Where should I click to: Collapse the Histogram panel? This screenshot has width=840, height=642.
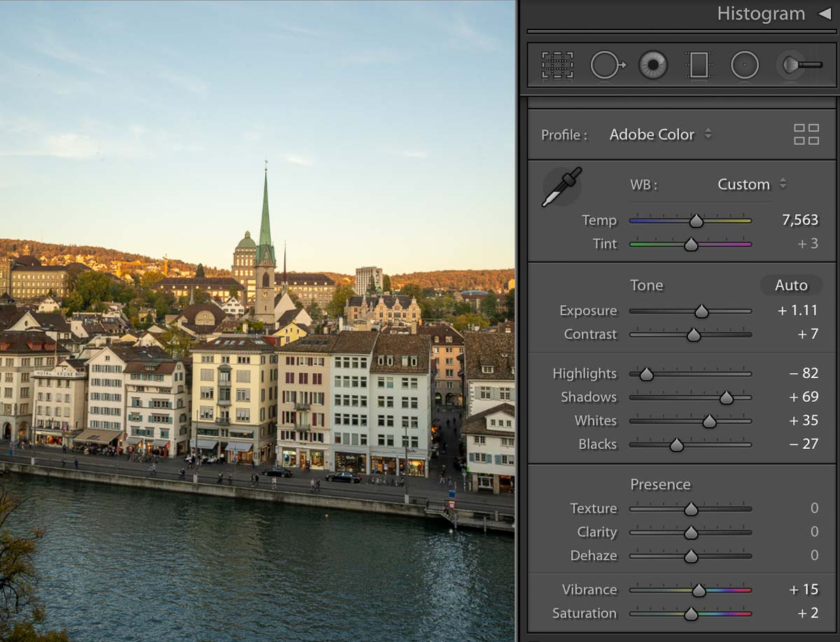point(825,13)
